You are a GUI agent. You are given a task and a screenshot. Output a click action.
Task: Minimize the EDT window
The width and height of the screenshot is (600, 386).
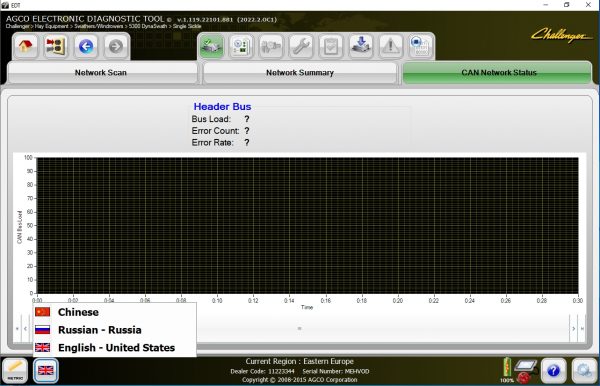tap(546, 5)
